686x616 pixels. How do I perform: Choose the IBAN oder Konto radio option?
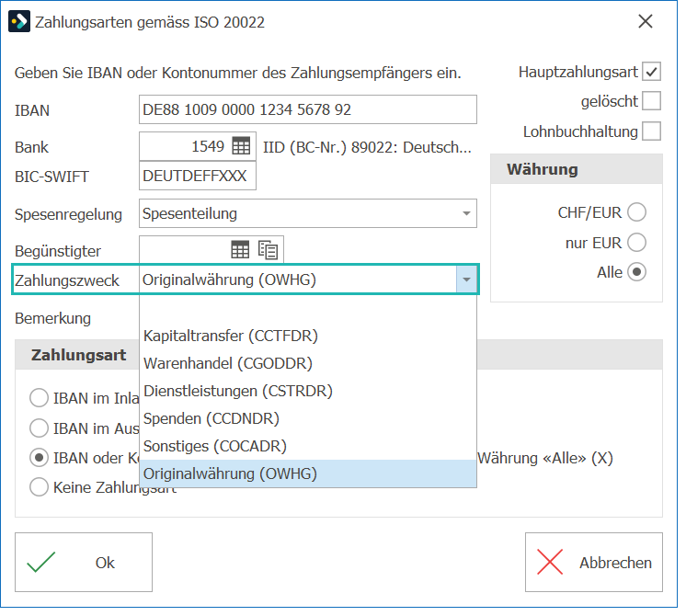pyautogui.click(x=39, y=458)
